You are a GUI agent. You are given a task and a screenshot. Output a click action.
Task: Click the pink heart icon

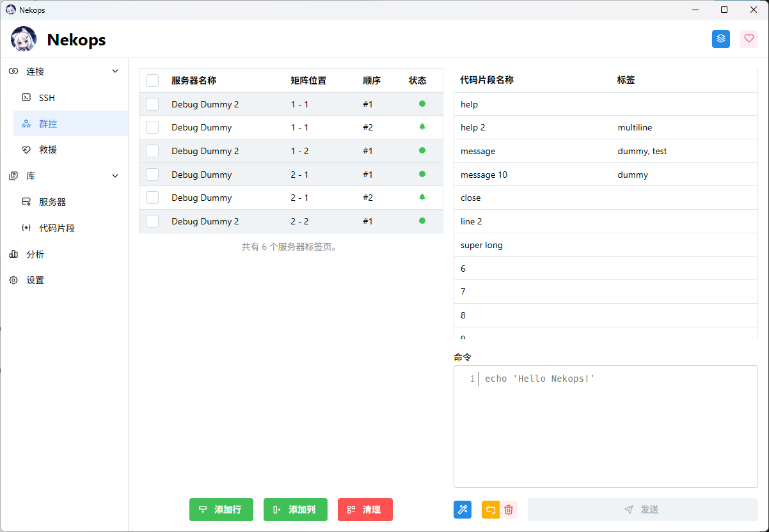749,39
